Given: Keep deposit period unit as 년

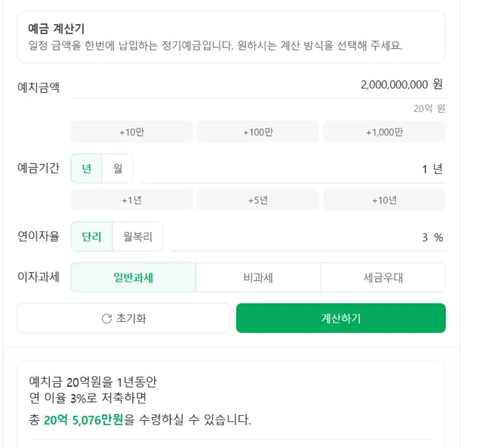Looking at the screenshot, I should [85, 168].
